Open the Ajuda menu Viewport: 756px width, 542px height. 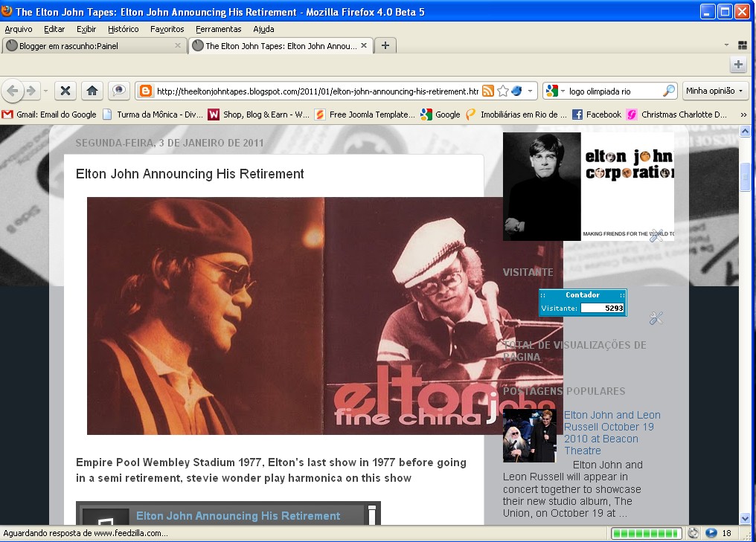tap(263, 29)
